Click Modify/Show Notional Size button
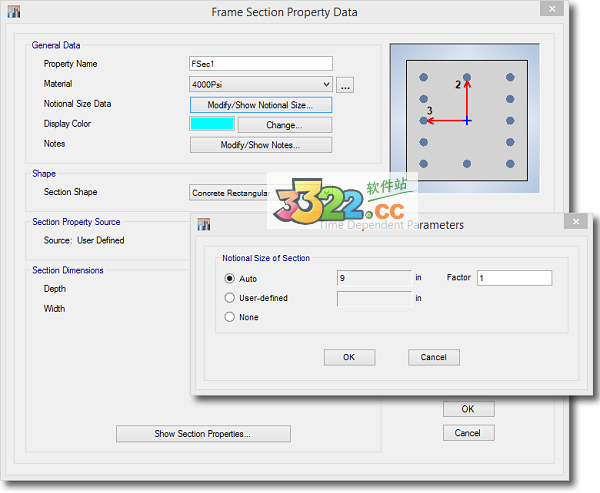600x493 pixels. tap(261, 105)
